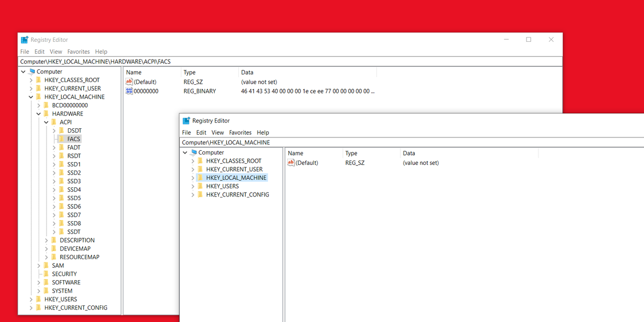Viewport: 644px width, 322px height.
Task: Click HKEY_CLASSES_ROOT folder icon in back window
Action: pyautogui.click(x=39, y=80)
